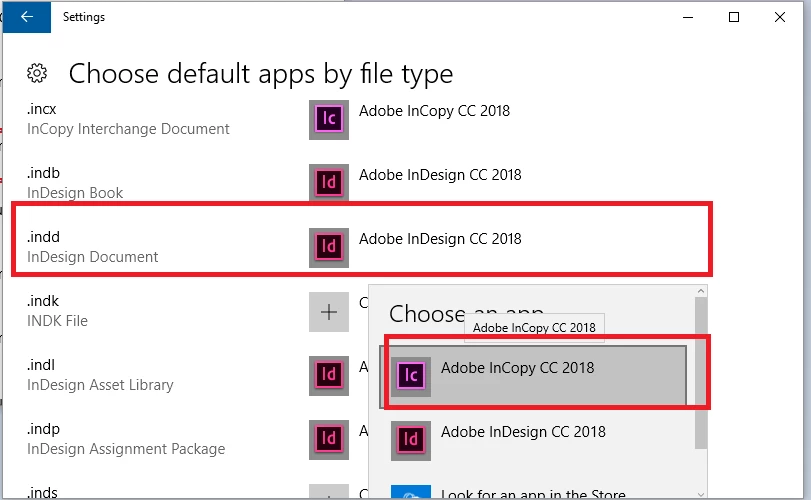The height and width of the screenshot is (500, 811).
Task: Select Adobe InCopy CC 2018 in popup list
Action: (533, 376)
